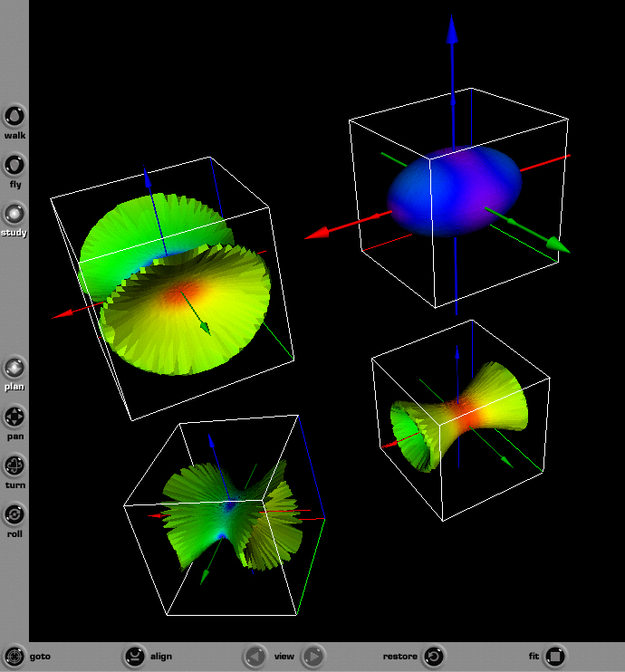Viewport: 625px width, 672px height.
Task: Click the green saddle-shaped surface
Action: pos(232,516)
